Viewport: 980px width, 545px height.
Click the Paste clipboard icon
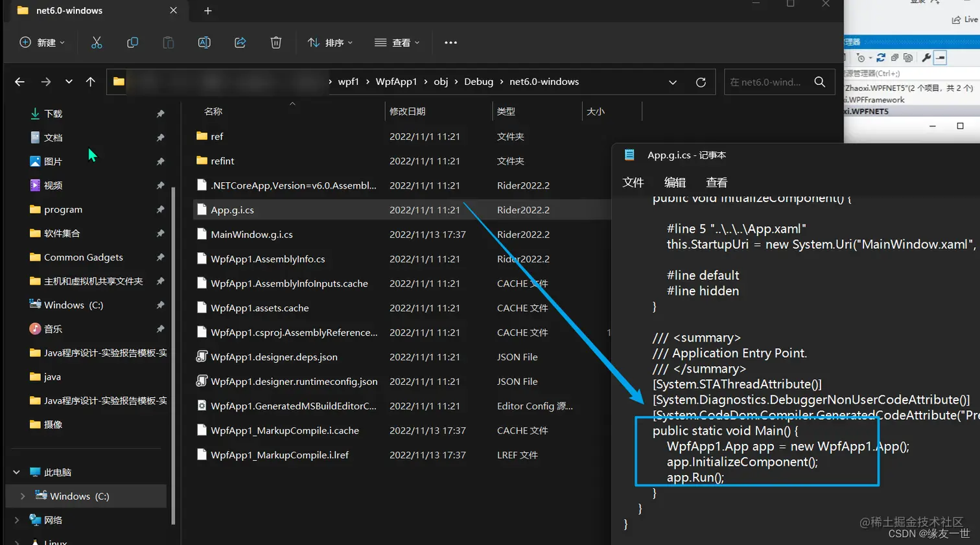pos(168,43)
